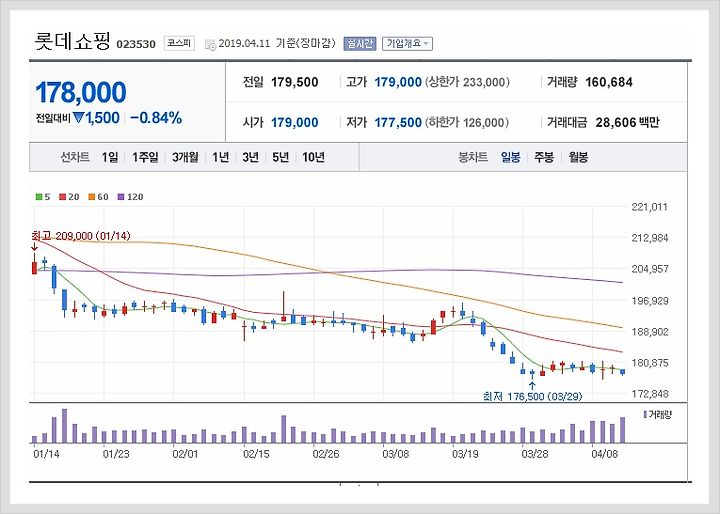Viewport: 720px width, 514px height.
Task: Select the 1일 line chart period
Action: tap(110, 157)
